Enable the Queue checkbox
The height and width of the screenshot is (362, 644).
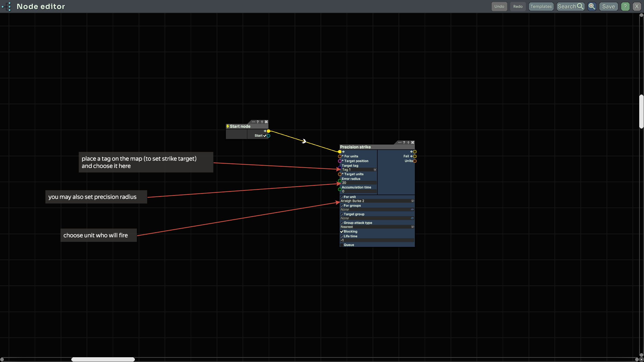tap(342, 245)
